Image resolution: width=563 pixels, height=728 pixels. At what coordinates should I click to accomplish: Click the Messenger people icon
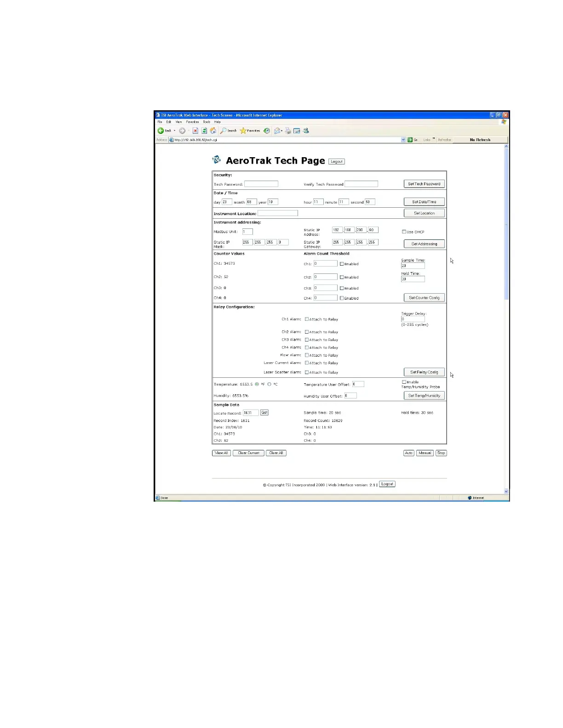(x=306, y=131)
